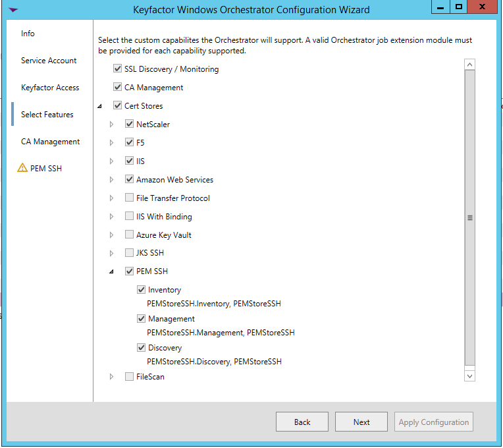The height and width of the screenshot is (448, 503).
Task: Uncheck the PEM SSH parent checkbox
Action: pyautogui.click(x=129, y=271)
